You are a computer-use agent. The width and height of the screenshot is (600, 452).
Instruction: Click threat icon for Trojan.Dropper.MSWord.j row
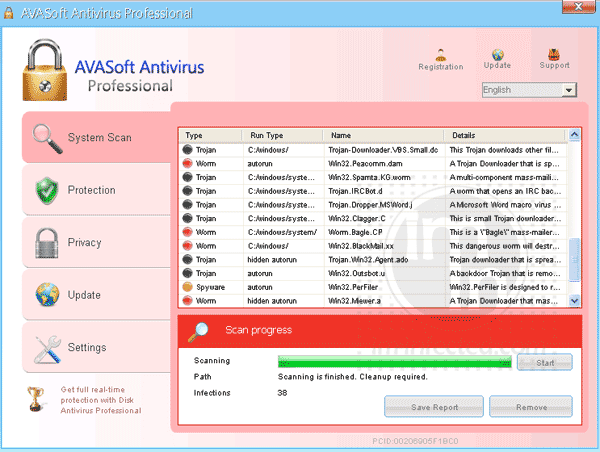(188, 204)
